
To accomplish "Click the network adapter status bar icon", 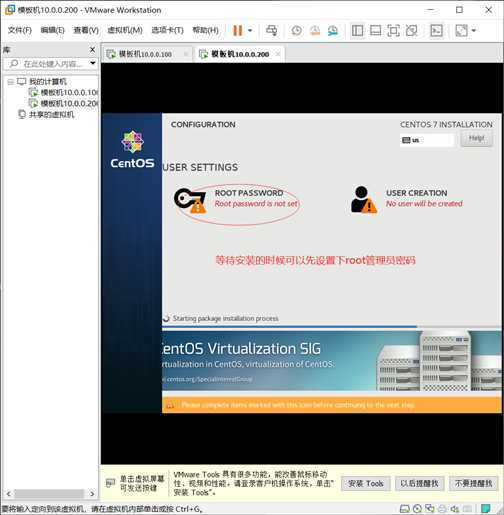I will pyautogui.click(x=430, y=509).
